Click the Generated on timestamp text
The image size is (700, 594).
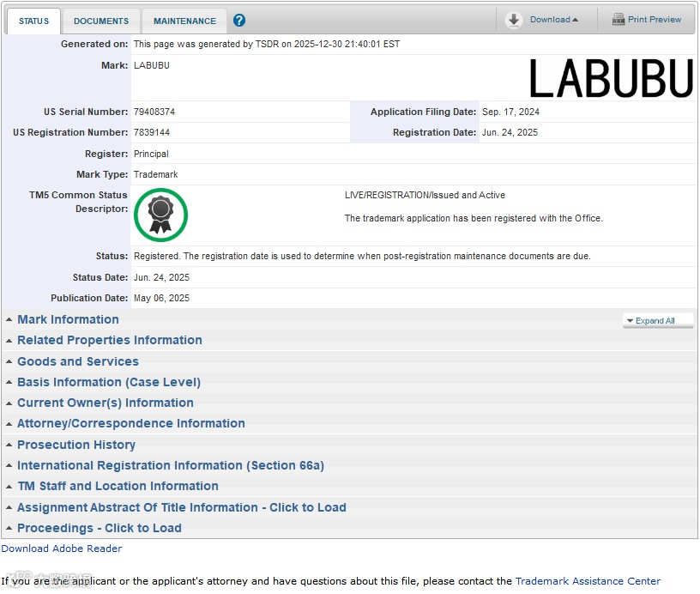click(x=267, y=44)
